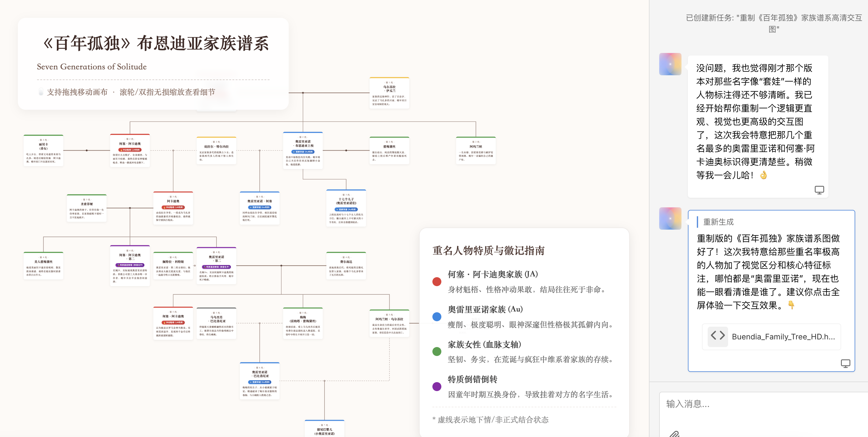Open the Buendia_Family_Tree_HD file attachment
868x437 pixels.
(783, 337)
